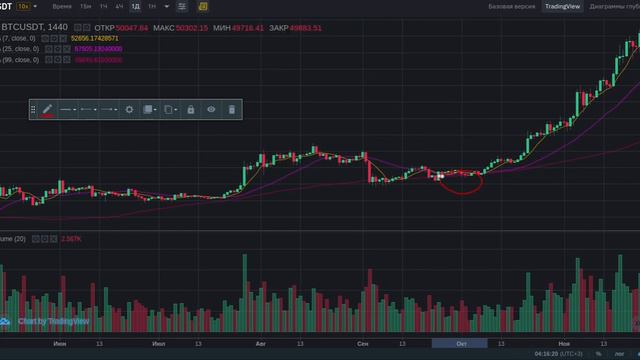This screenshot has width=640, height=360.
Task: Click second small icon beside BTCUSDT, 1440
Action: pos(87,28)
